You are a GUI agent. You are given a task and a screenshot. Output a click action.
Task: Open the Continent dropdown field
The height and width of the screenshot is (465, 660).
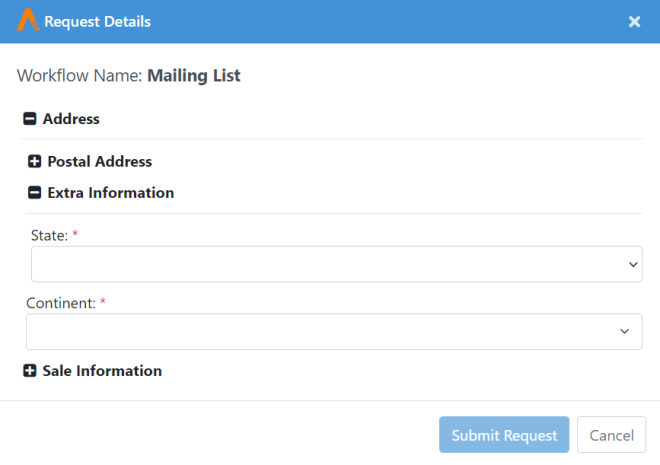click(334, 332)
